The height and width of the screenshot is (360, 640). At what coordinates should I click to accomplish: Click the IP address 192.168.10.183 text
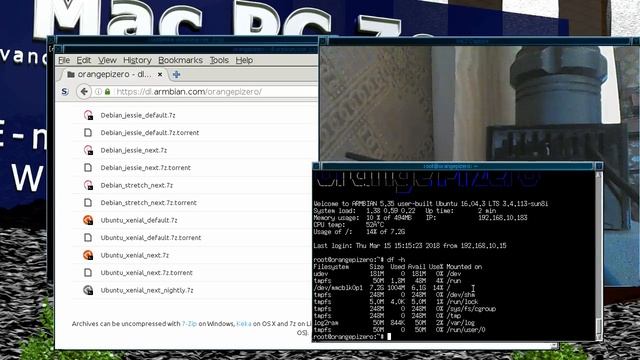point(502,218)
